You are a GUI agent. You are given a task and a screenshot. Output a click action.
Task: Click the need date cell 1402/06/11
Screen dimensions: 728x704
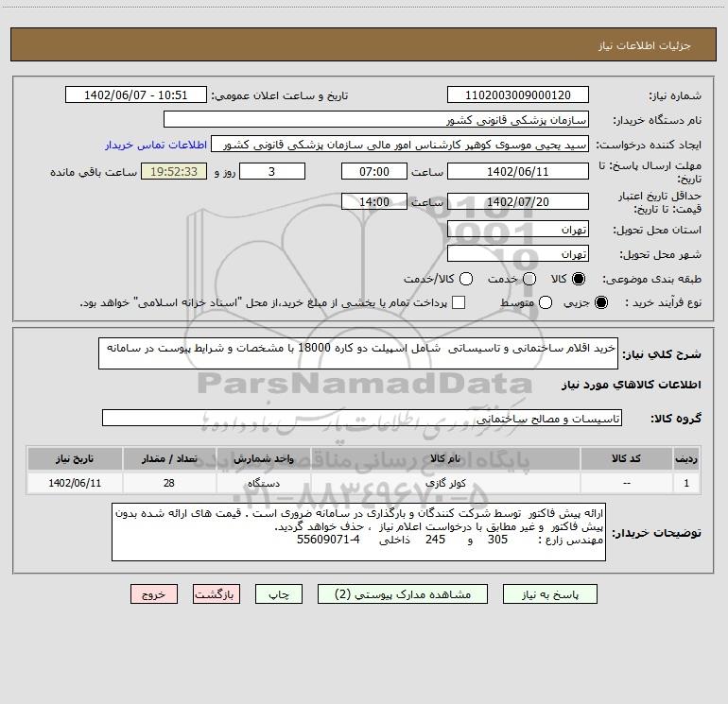[75, 483]
